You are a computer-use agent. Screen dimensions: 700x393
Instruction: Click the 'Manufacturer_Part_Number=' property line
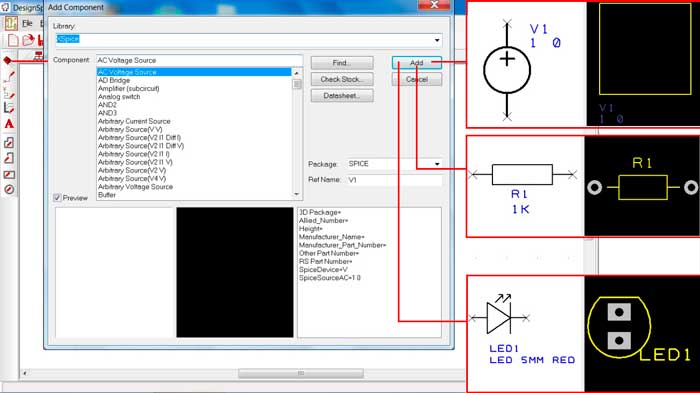tap(342, 245)
